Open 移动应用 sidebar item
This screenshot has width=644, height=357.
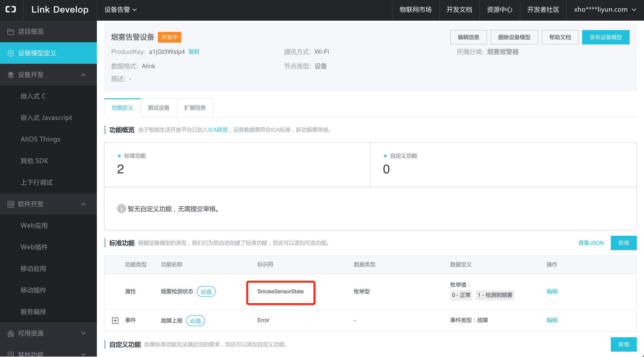pos(48,269)
